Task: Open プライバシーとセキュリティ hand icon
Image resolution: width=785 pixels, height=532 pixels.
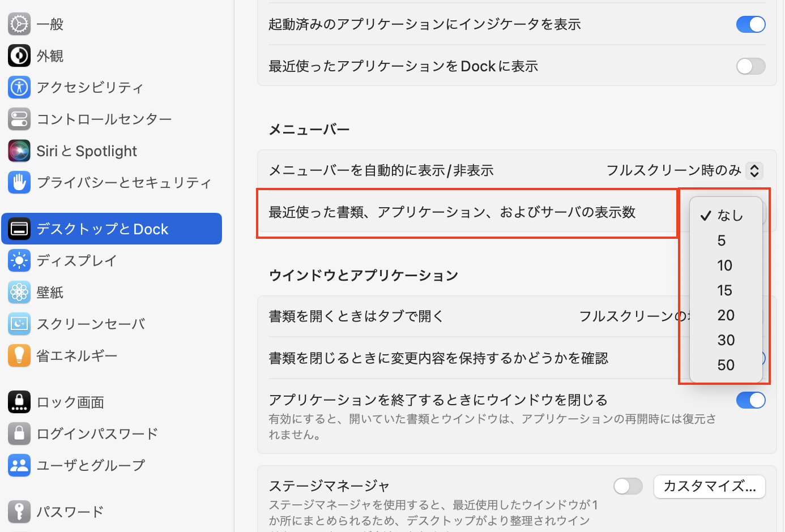Action: pos(19,182)
